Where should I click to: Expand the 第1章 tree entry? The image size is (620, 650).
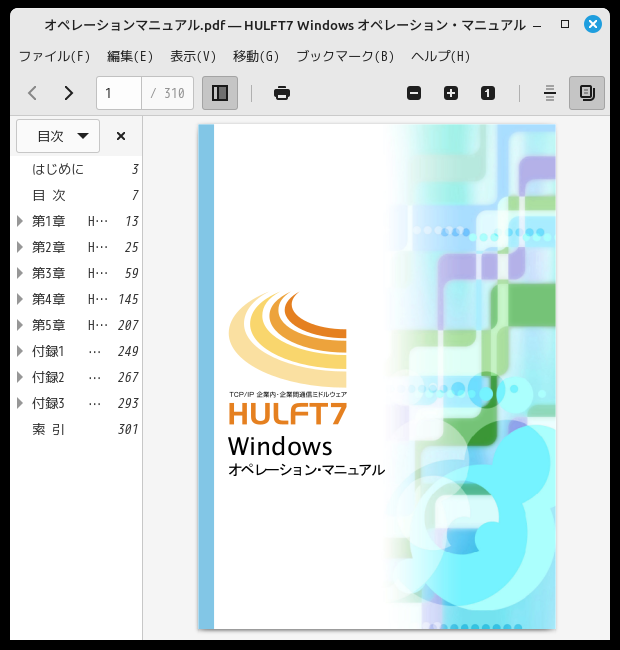(x=19, y=221)
